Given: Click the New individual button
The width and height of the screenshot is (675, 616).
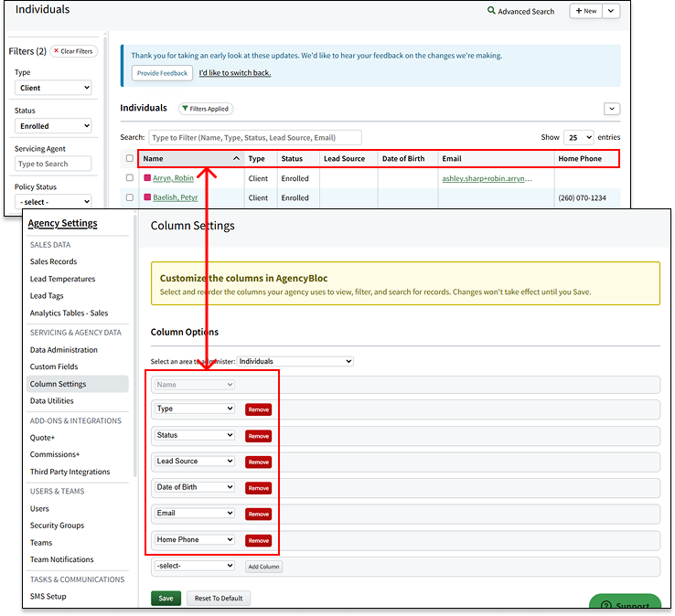Looking at the screenshot, I should 586,11.
